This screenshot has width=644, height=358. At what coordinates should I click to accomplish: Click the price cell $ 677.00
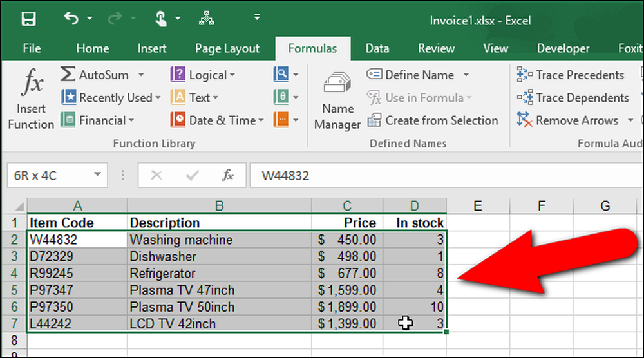coord(347,273)
